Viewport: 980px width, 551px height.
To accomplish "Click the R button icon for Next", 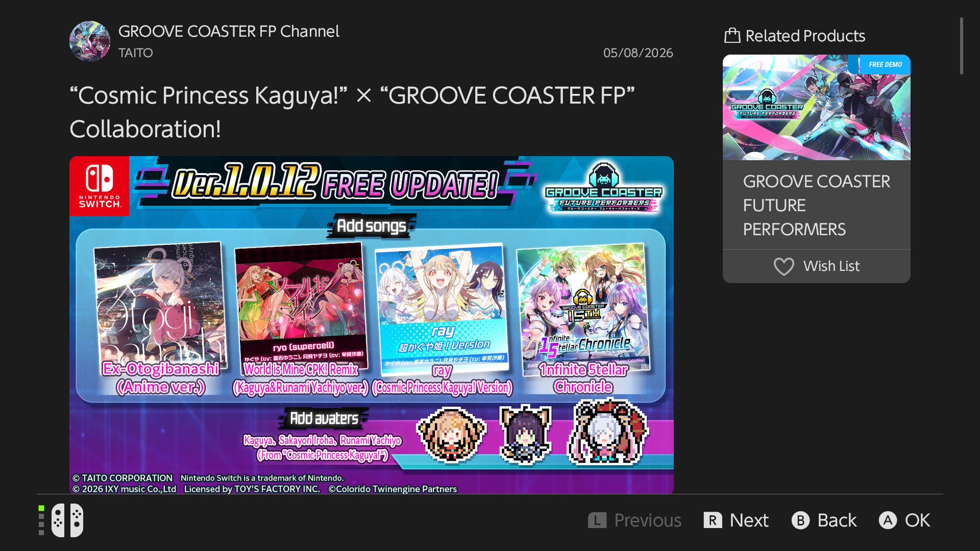I will [x=713, y=520].
